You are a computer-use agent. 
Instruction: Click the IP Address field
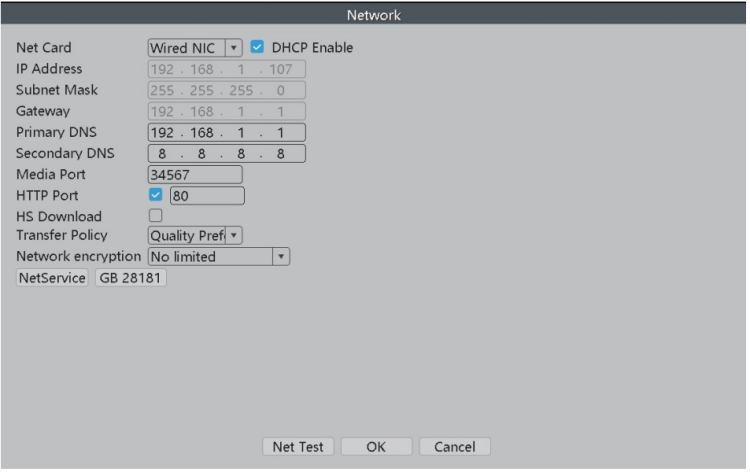coord(226,69)
